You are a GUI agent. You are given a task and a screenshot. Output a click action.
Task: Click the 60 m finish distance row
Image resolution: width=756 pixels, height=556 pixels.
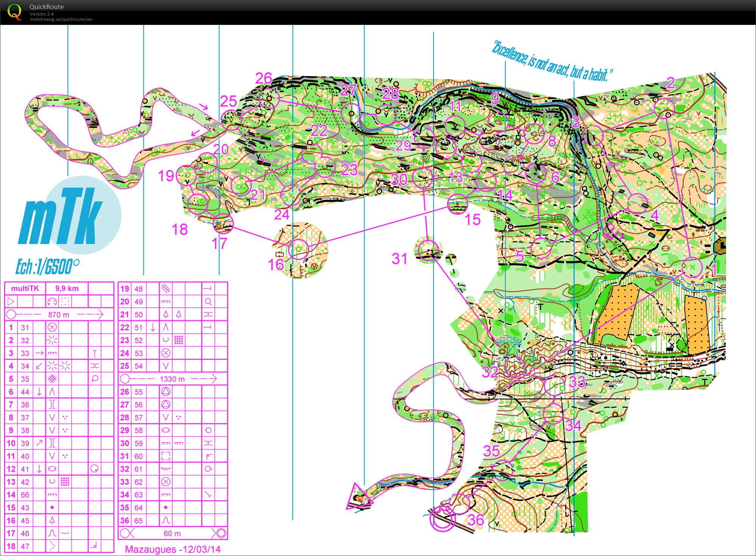(172, 533)
